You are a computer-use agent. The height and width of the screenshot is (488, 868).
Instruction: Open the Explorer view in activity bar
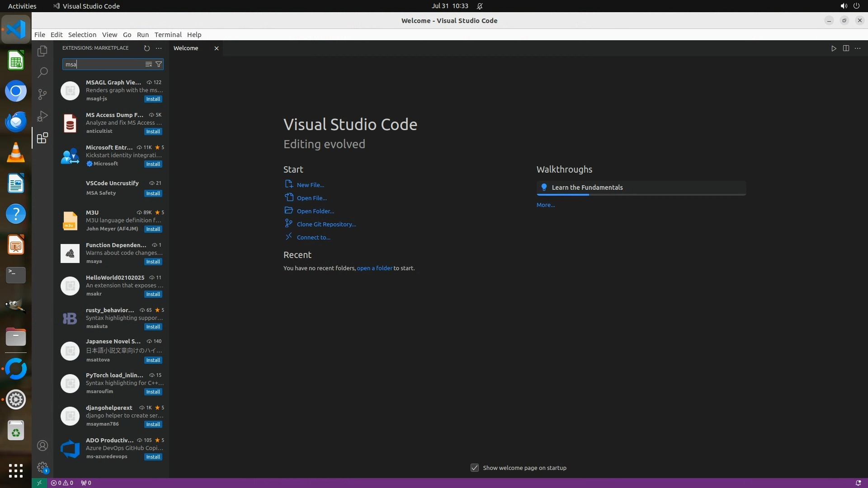coord(42,51)
